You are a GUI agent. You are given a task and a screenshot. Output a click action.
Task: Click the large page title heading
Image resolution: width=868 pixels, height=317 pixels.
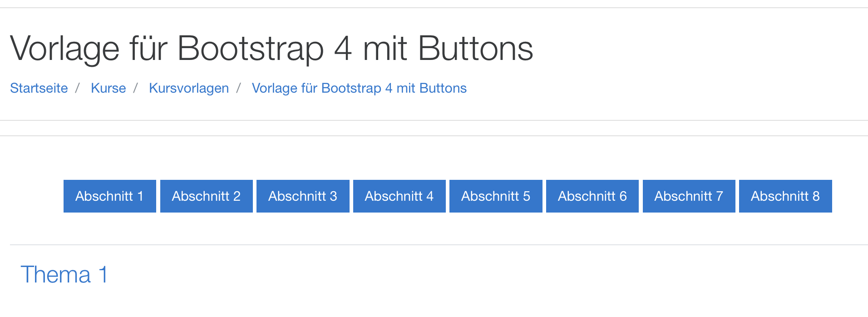pos(271,48)
